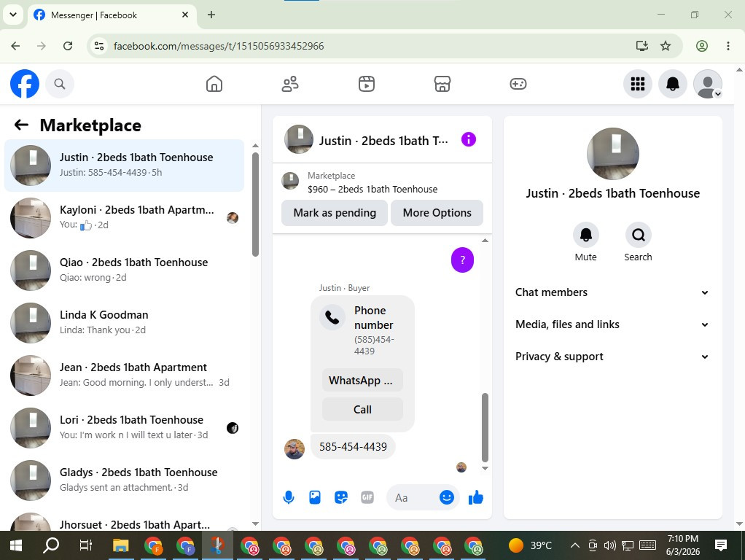Mute the conversation with the bell icon

586,235
